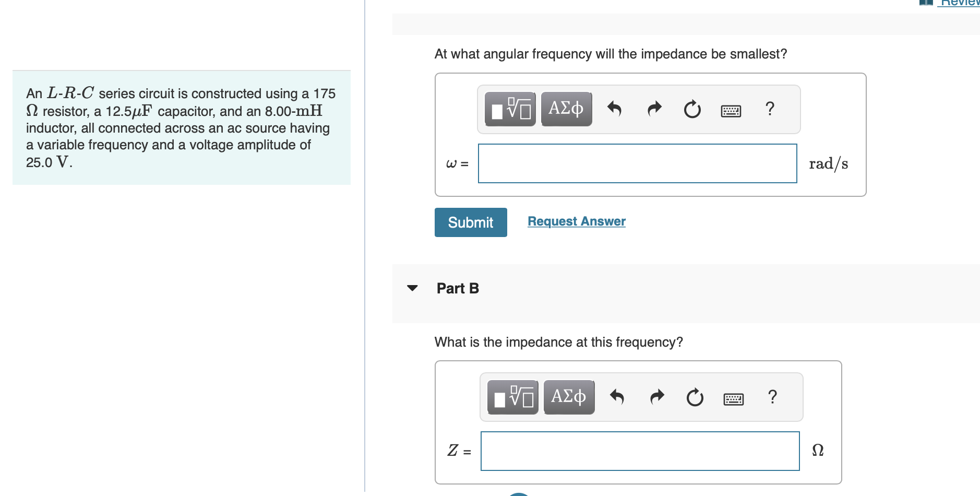Open the Greek symbols ΑΣφ menu for ω answer

[x=566, y=109]
